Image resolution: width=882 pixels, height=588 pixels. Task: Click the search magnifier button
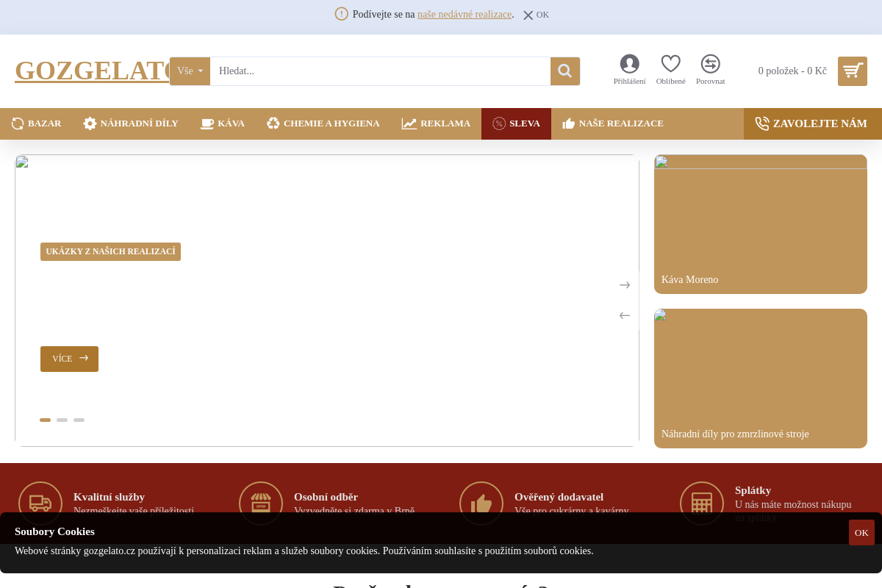click(x=564, y=71)
